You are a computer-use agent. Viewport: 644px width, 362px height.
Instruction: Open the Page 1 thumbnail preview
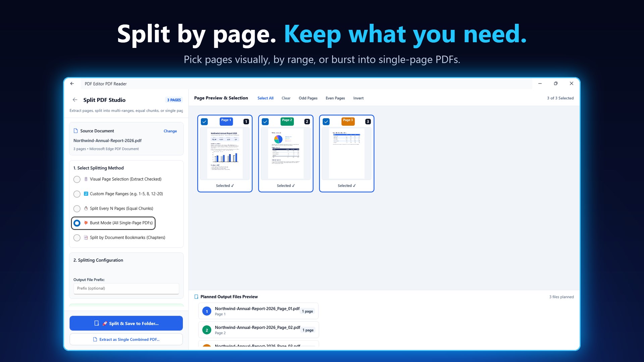(x=225, y=153)
